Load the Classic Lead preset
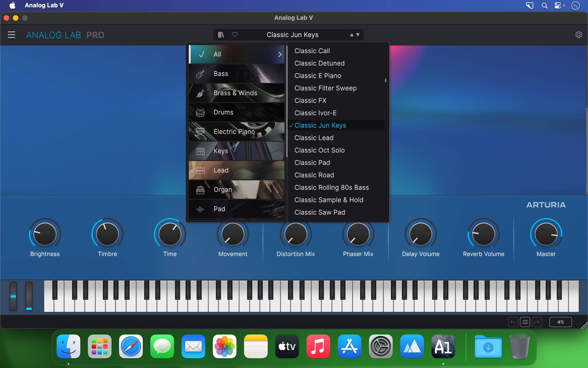The height and width of the screenshot is (368, 588). [314, 138]
